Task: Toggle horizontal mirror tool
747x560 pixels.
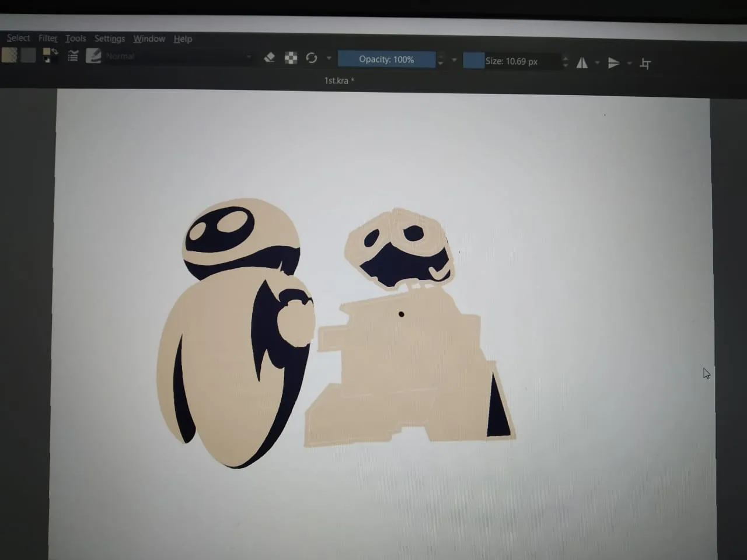Action: [x=582, y=62]
